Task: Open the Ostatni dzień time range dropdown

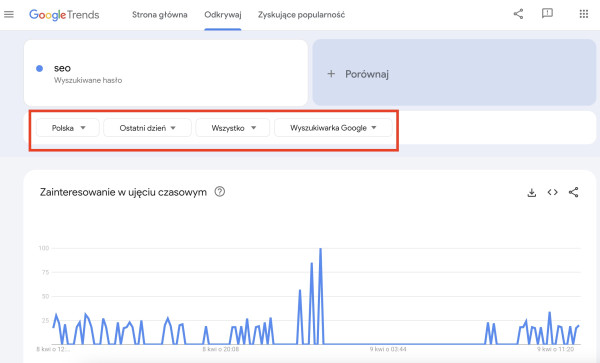Action: point(147,128)
